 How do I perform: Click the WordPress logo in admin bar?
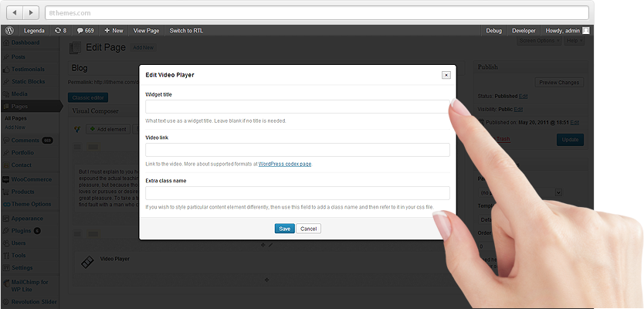coord(9,30)
